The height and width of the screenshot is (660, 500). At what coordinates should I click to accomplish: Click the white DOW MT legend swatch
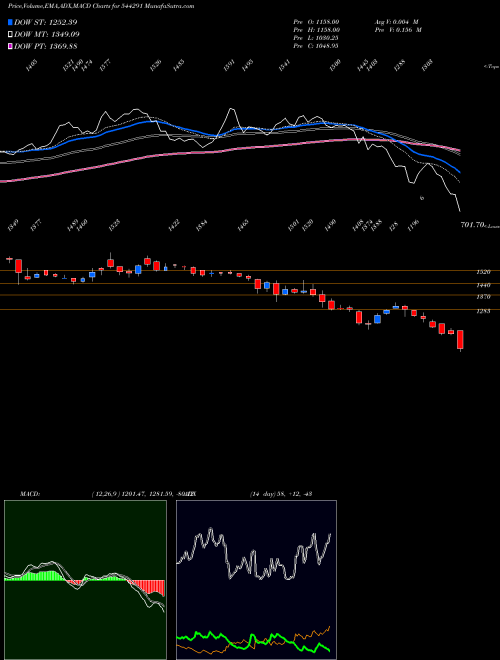[11, 34]
